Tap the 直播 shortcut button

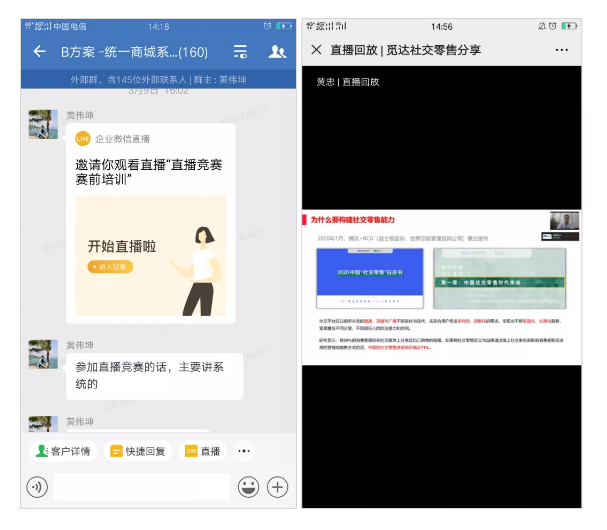(x=203, y=451)
